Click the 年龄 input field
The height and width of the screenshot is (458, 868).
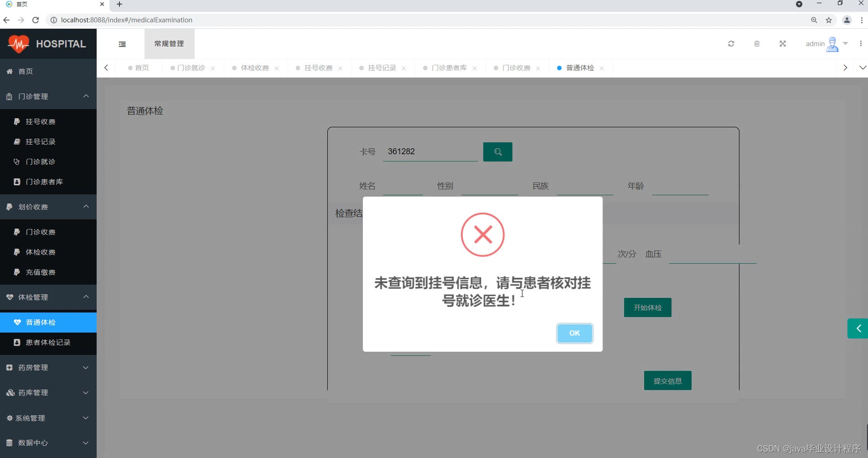680,186
